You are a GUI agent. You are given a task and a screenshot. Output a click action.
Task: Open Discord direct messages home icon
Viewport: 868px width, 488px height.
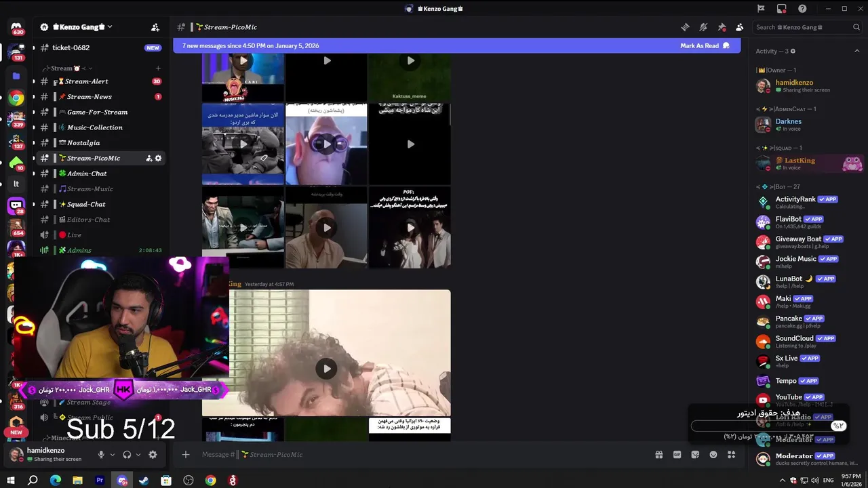16,27
